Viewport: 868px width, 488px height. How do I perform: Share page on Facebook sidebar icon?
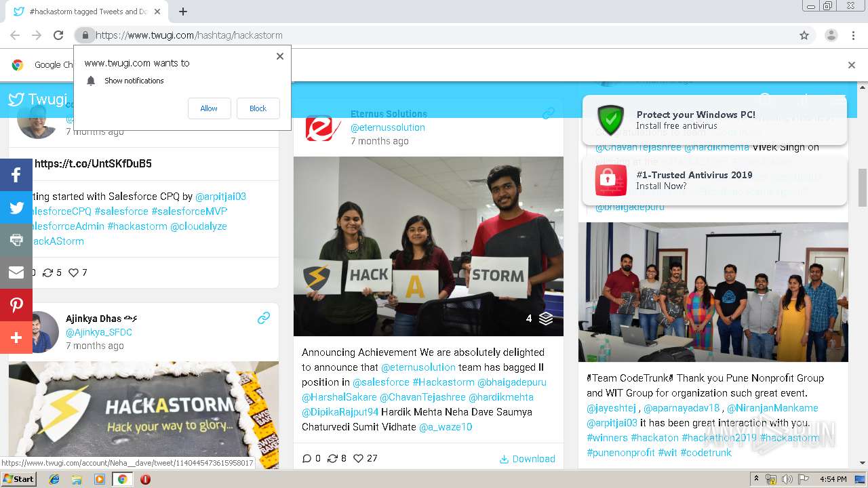click(x=16, y=175)
